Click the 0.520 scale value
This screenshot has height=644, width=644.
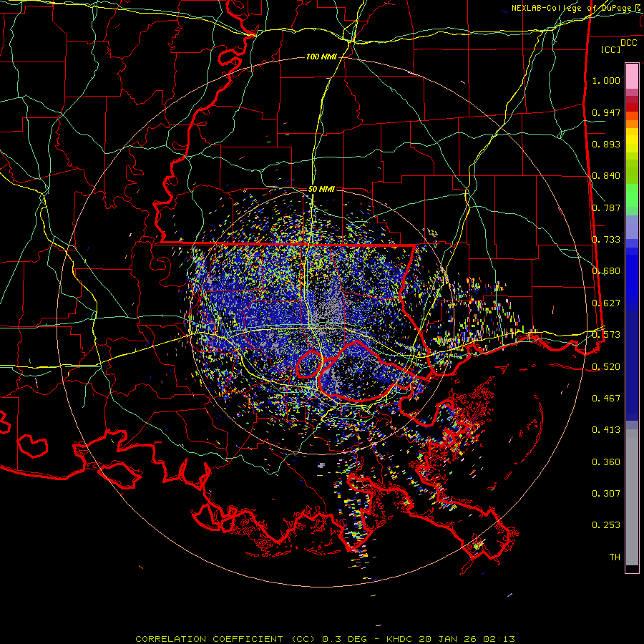(606, 366)
